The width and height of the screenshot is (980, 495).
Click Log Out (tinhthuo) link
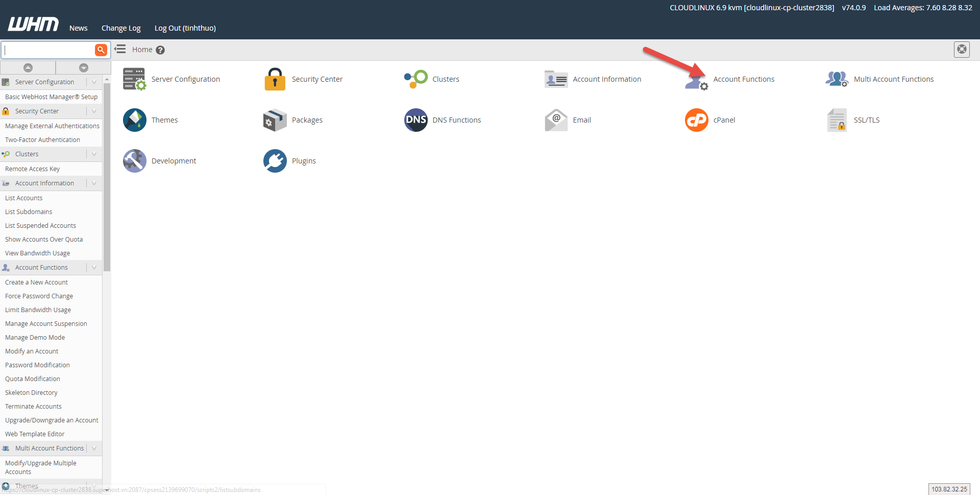[x=185, y=28]
